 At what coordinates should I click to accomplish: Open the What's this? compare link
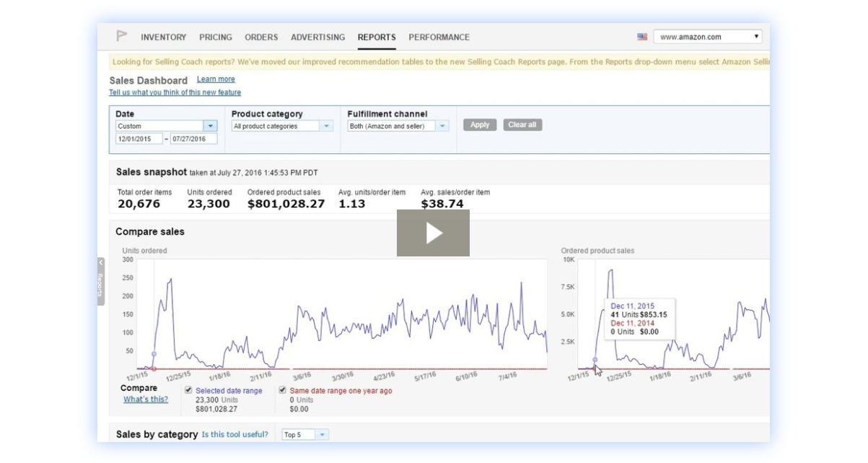[146, 399]
